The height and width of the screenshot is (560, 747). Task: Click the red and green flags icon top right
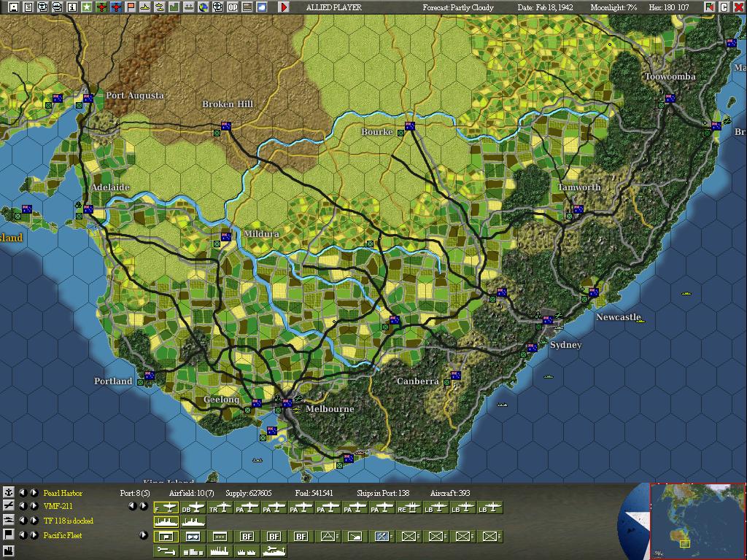[710, 7]
